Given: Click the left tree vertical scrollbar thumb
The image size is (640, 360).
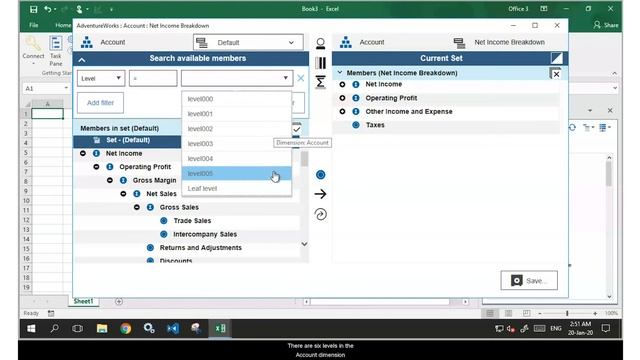Looking at the screenshot, I should coord(304,159).
